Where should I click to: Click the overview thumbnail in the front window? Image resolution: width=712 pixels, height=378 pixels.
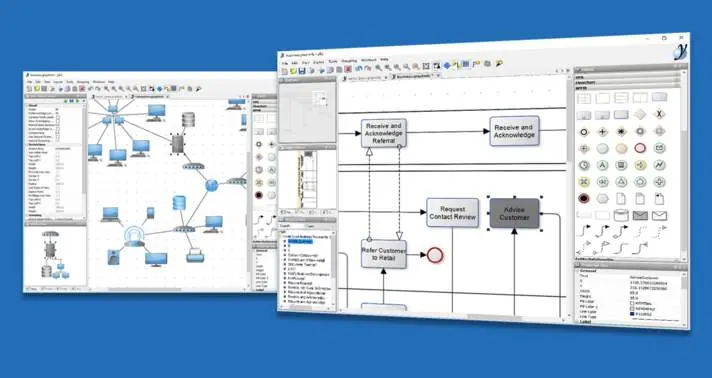[x=307, y=113]
